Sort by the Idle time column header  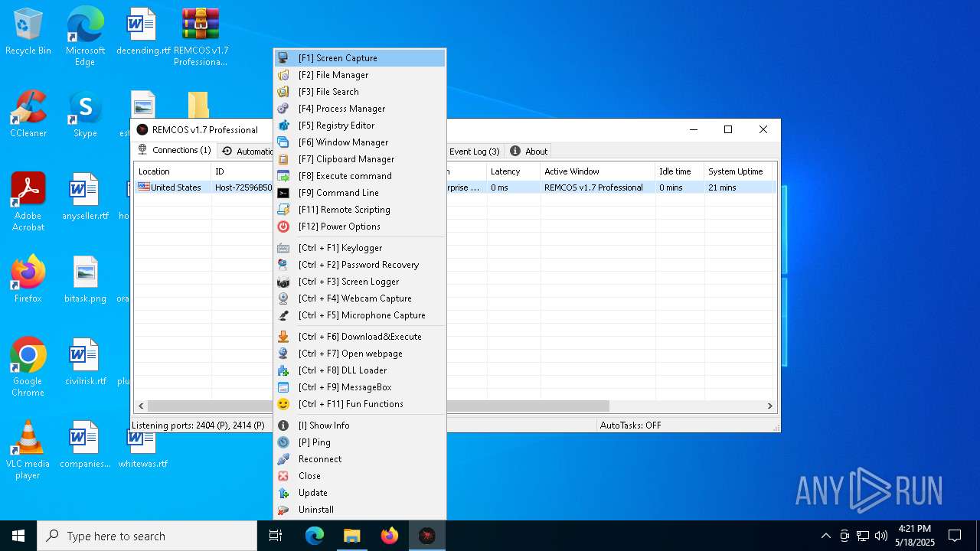click(679, 171)
